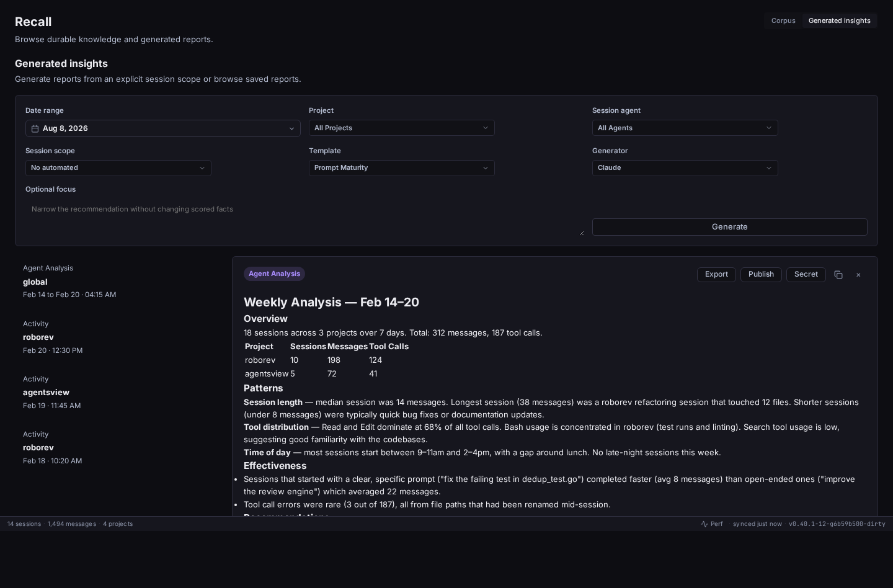Click the 'roborev' cell in the table
The image size is (893, 588).
click(x=260, y=360)
